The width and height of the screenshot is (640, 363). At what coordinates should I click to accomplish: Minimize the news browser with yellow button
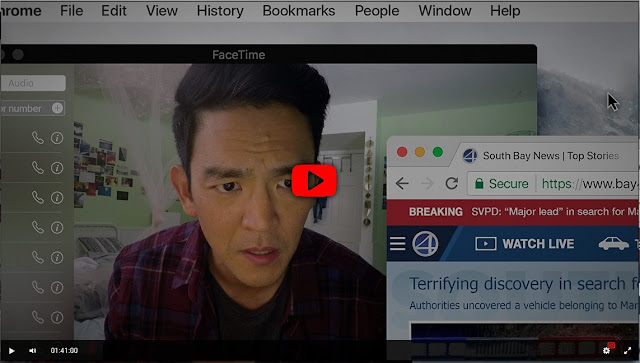[x=420, y=152]
